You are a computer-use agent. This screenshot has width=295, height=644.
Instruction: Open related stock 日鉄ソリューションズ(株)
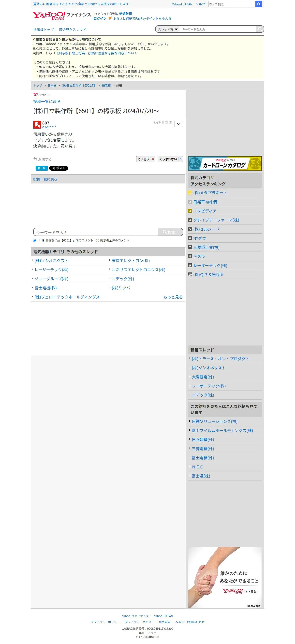click(x=215, y=421)
